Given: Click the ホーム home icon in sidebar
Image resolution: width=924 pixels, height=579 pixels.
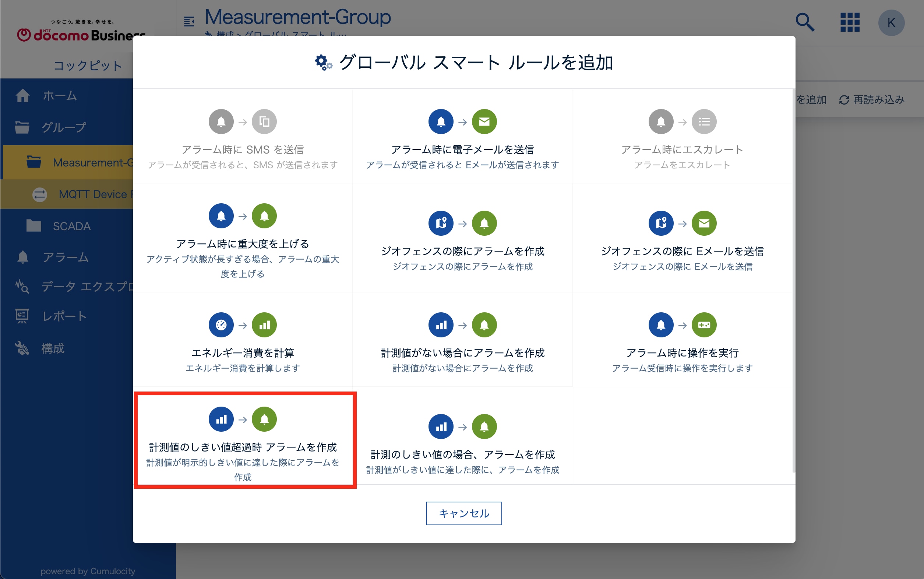Looking at the screenshot, I should click(22, 95).
